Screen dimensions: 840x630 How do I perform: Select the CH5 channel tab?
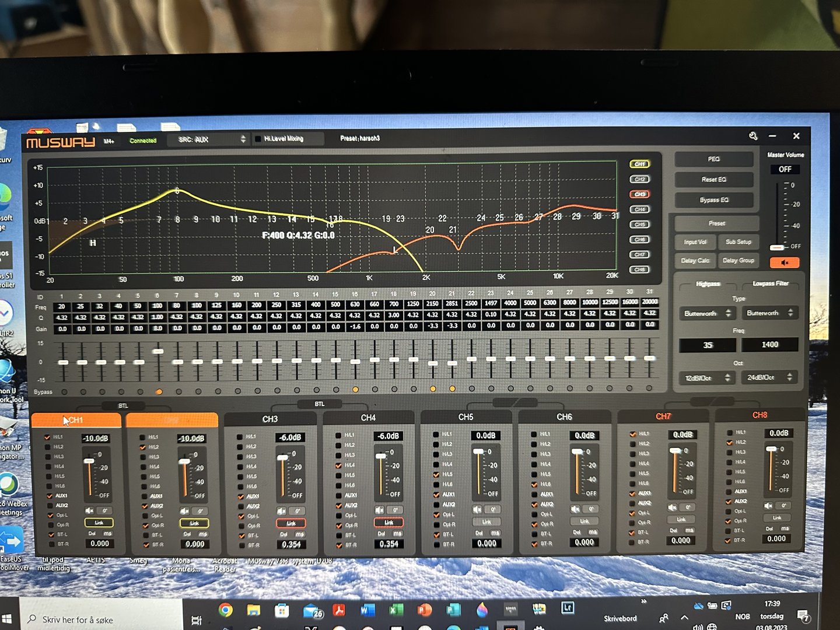pyautogui.click(x=466, y=417)
